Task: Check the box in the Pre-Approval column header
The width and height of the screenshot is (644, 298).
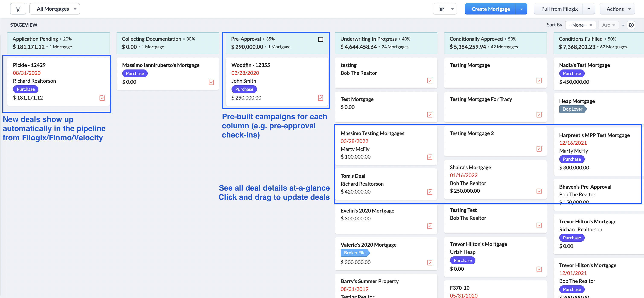Action: coord(321,39)
